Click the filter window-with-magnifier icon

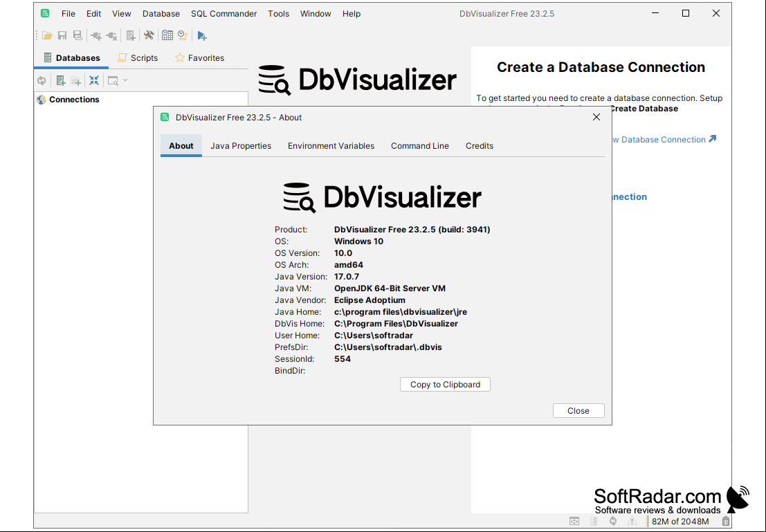(x=113, y=81)
